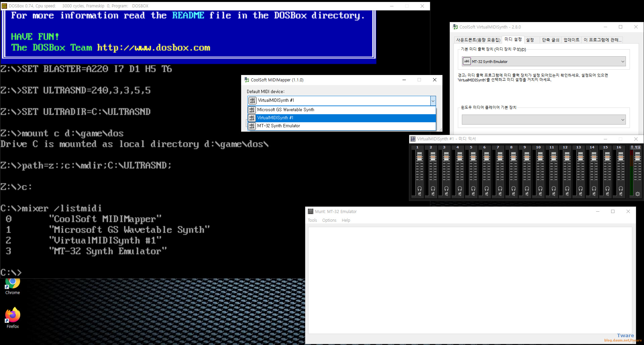The height and width of the screenshot is (345, 644).
Task: Solo channel 8 with its headphone icon
Action: click(514, 189)
